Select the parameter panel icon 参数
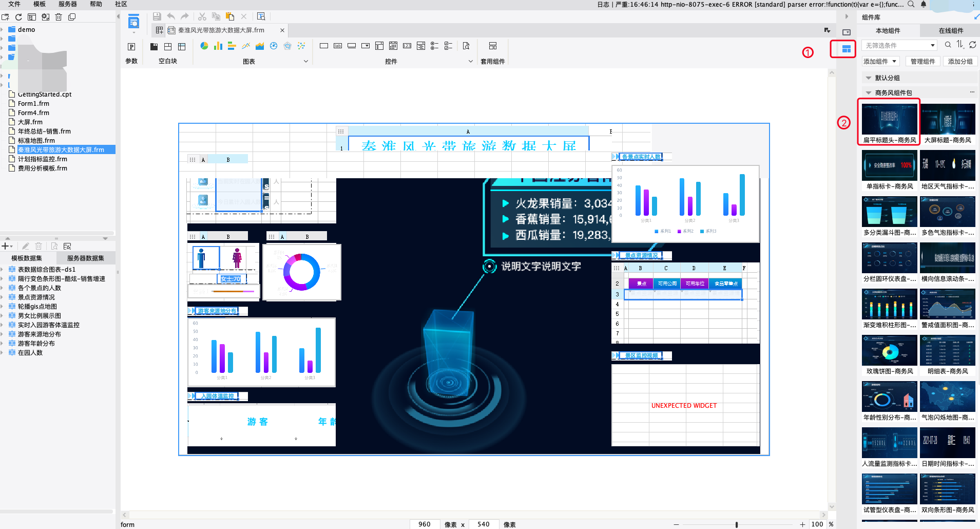The image size is (980, 529). pyautogui.click(x=131, y=47)
